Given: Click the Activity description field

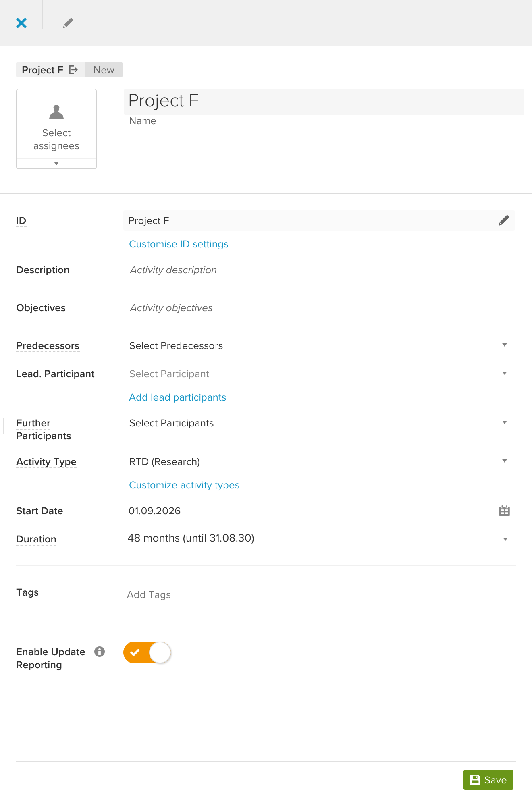Looking at the screenshot, I should 173,270.
